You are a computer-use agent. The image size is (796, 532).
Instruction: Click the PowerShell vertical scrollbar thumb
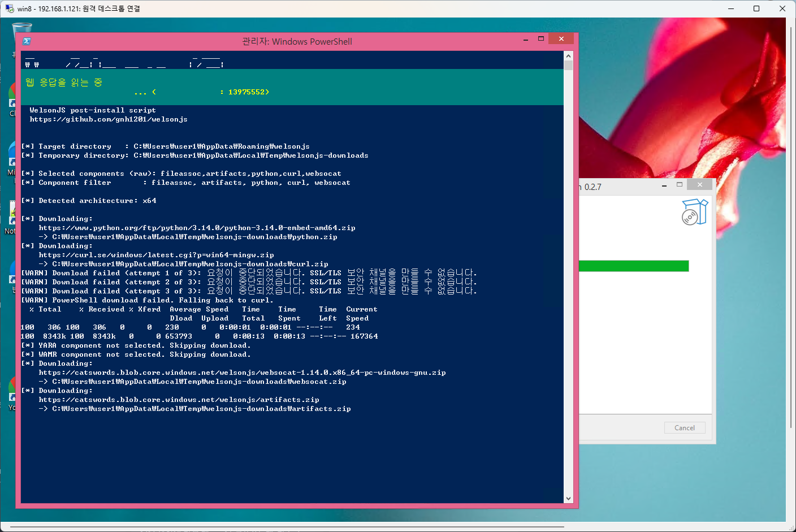568,65
